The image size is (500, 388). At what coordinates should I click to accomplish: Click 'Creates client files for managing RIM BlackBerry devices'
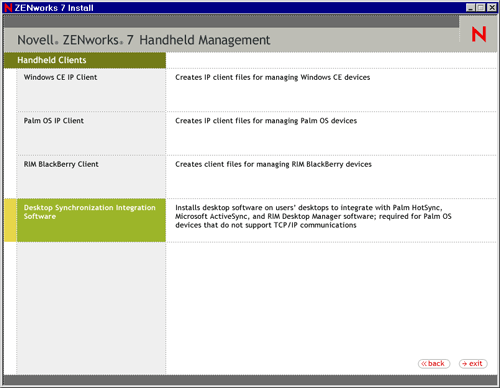(273, 164)
